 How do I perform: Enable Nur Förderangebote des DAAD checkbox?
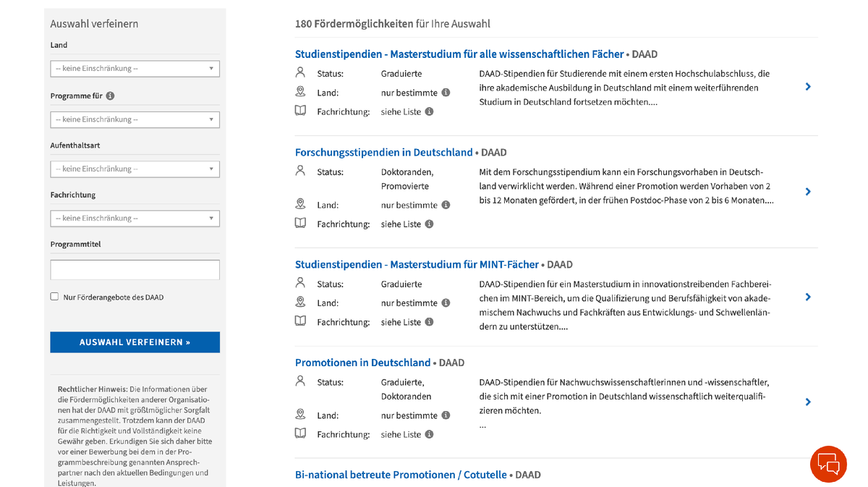[54, 297]
